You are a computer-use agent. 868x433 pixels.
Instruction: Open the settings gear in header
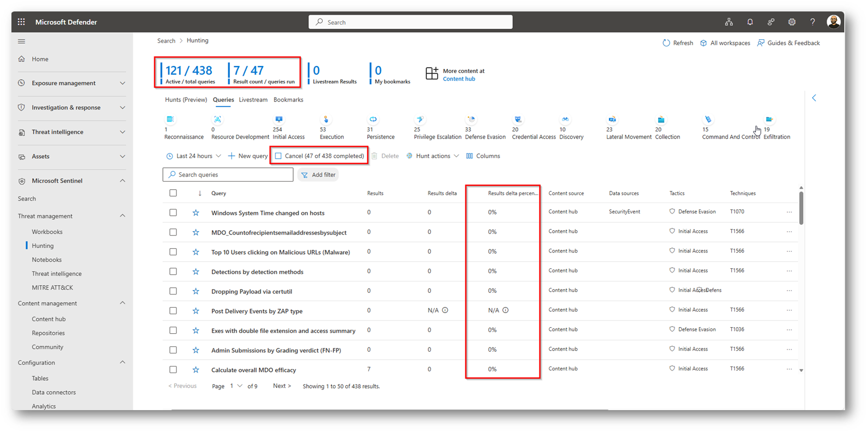791,22
